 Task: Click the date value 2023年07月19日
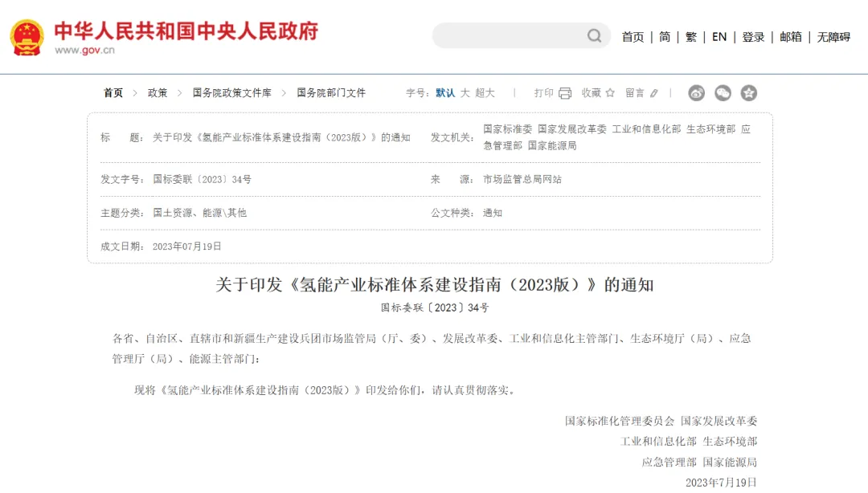tap(187, 246)
